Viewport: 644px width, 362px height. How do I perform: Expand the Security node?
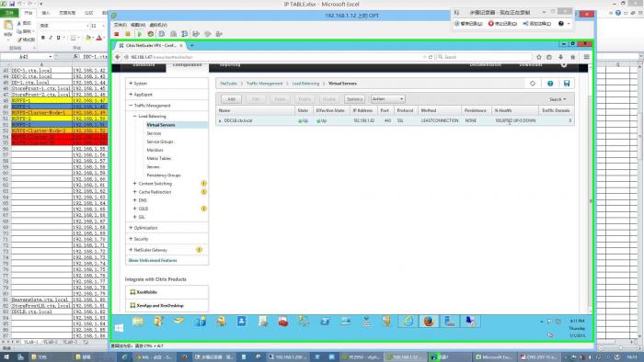click(x=131, y=239)
